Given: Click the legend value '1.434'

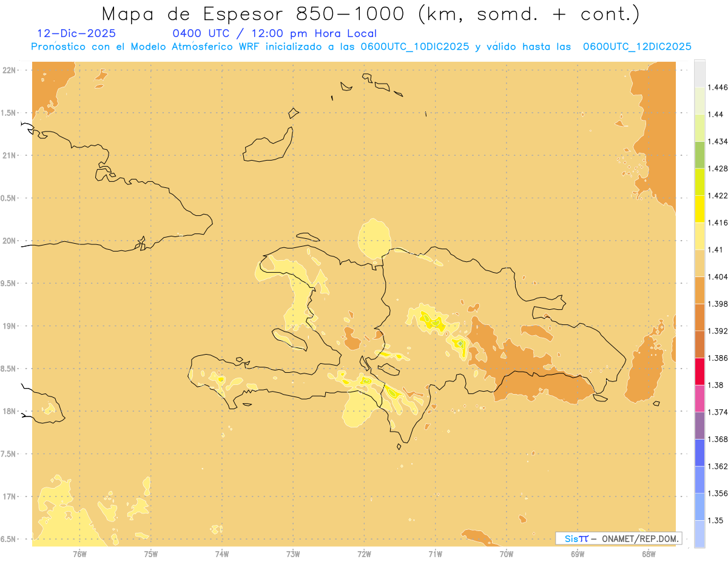Looking at the screenshot, I should tap(718, 141).
